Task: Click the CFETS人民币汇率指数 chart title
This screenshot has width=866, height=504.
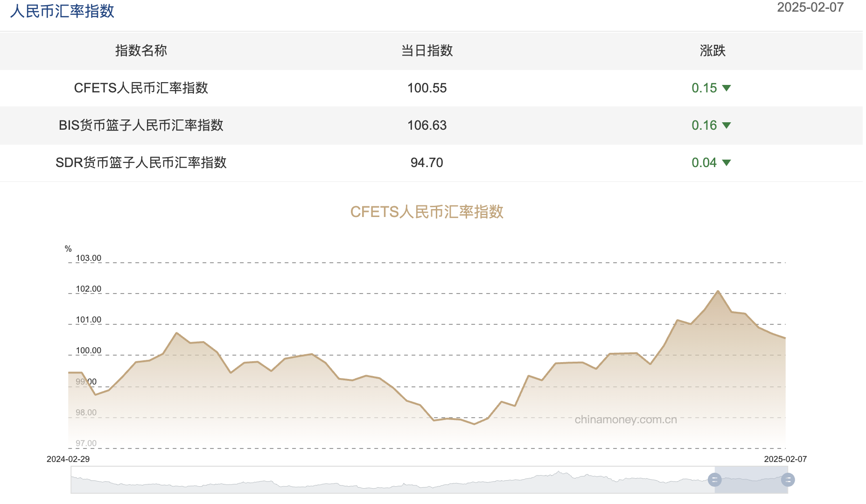Action: [427, 211]
